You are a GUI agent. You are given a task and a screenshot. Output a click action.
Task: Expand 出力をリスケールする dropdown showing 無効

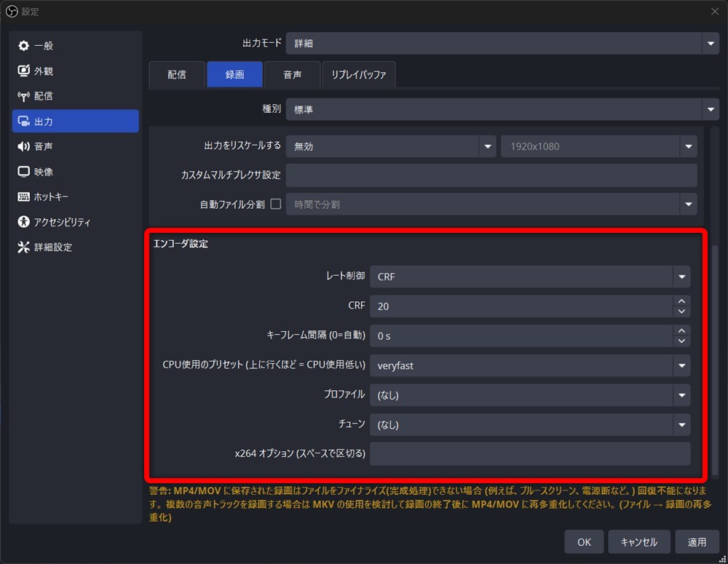pos(391,146)
